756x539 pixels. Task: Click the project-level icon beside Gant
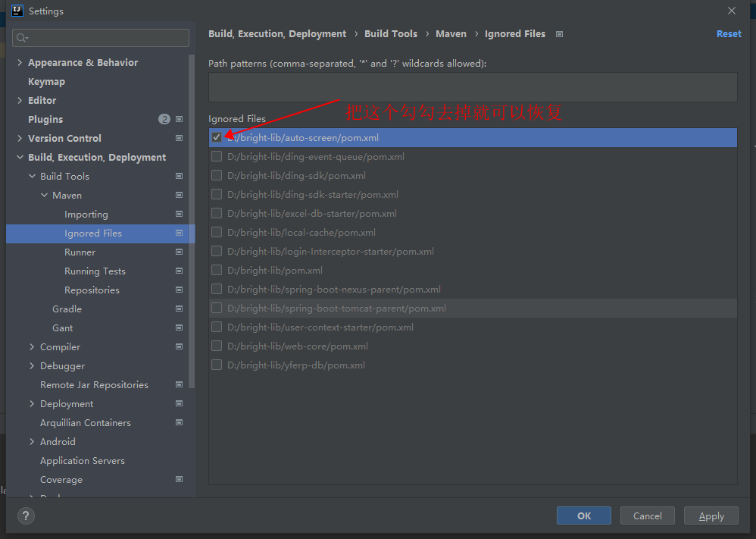click(179, 327)
